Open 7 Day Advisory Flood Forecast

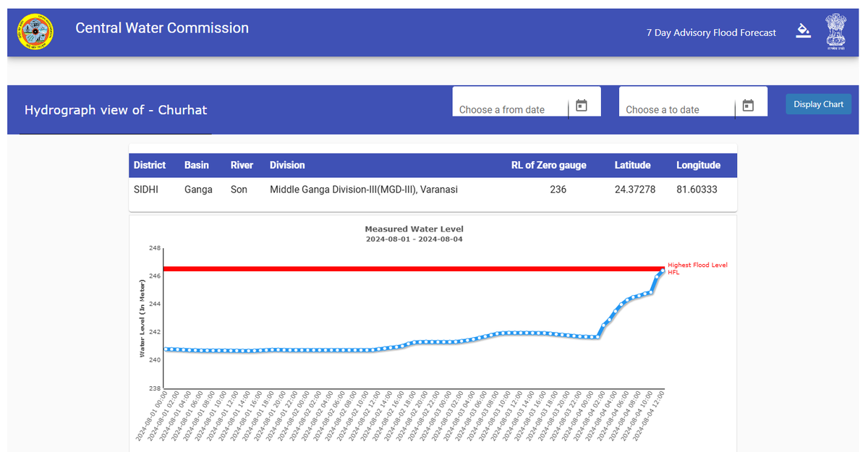pos(711,33)
